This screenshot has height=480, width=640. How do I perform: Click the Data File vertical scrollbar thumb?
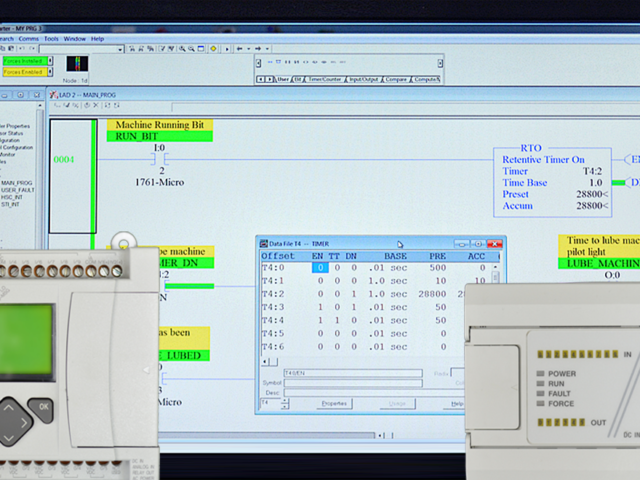496,278
